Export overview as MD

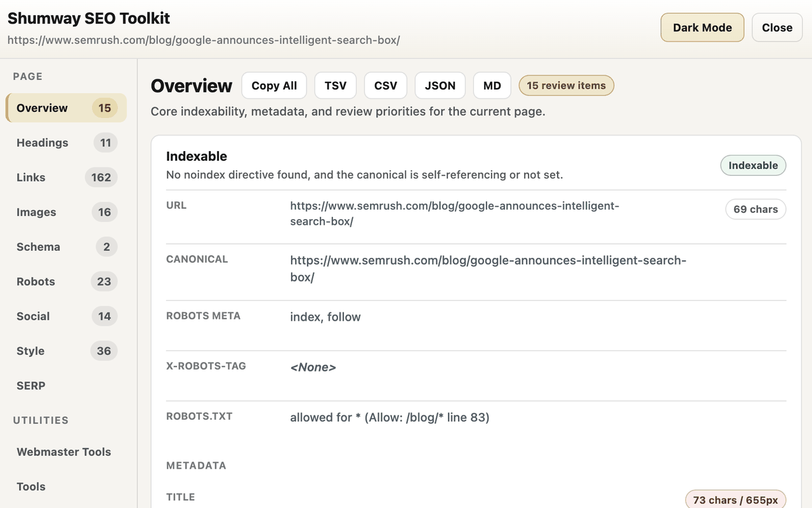tap(492, 86)
